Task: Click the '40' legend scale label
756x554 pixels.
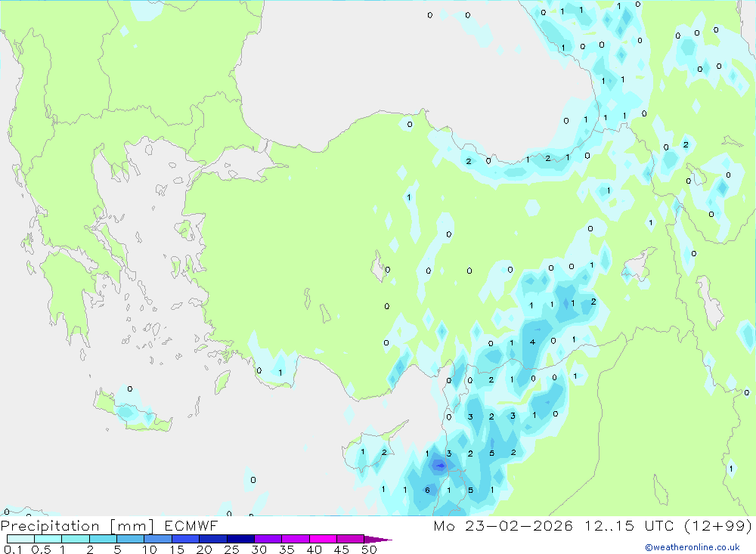Action: (314, 549)
